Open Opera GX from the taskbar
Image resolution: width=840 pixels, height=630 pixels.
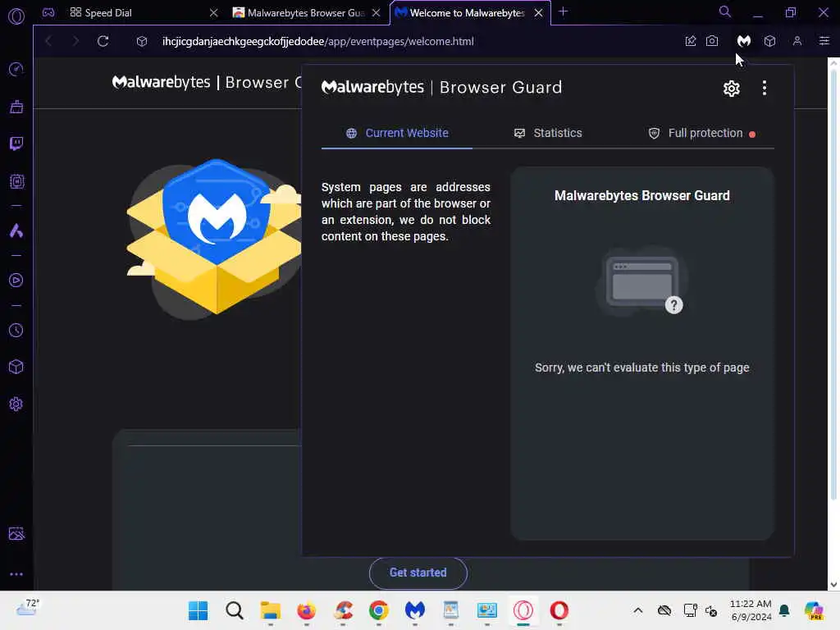point(523,610)
